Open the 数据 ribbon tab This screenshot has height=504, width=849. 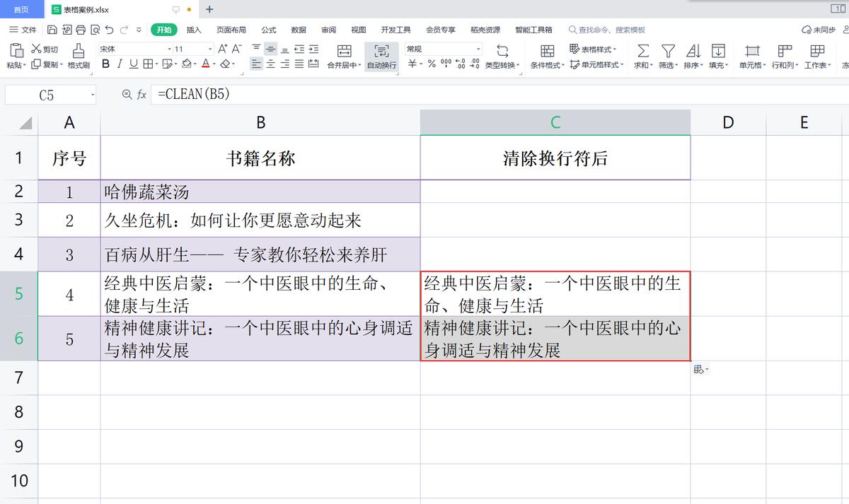coord(298,30)
